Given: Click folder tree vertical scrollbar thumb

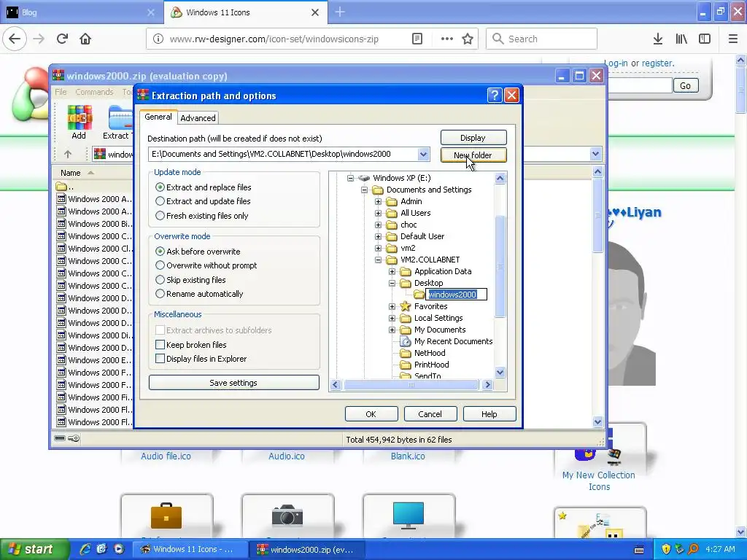Looking at the screenshot, I should point(500,267).
